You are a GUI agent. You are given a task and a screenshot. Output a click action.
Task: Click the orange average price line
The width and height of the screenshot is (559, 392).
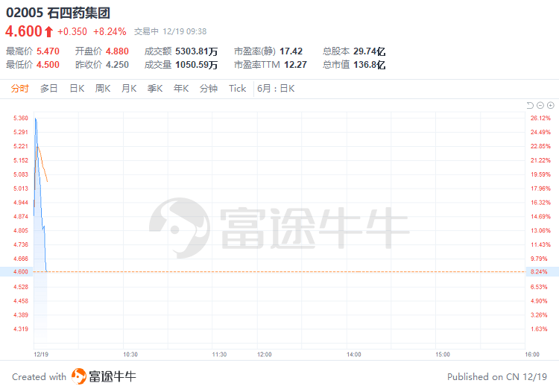tap(42, 164)
